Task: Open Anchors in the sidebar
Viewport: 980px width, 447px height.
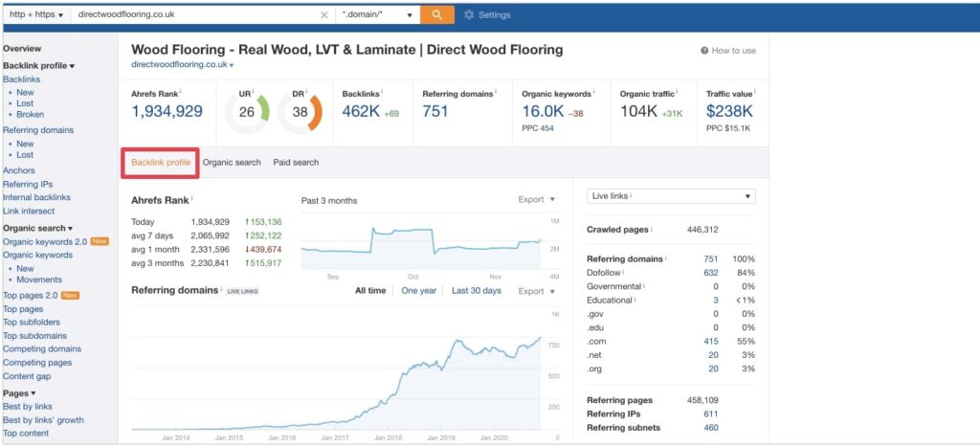Action: tap(19, 170)
